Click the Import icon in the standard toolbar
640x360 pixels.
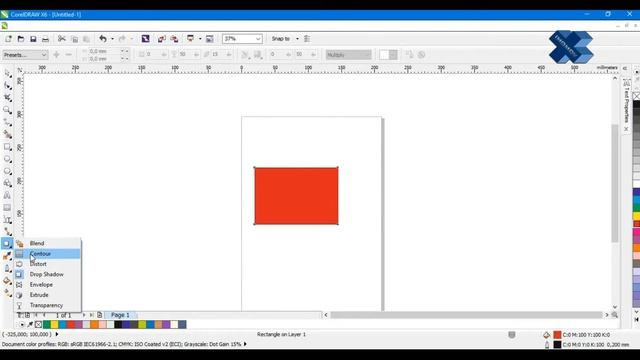pyautogui.click(x=162, y=39)
